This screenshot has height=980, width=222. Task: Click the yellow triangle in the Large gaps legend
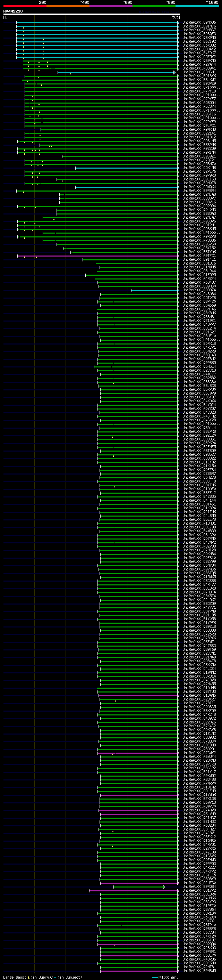click(28, 977)
